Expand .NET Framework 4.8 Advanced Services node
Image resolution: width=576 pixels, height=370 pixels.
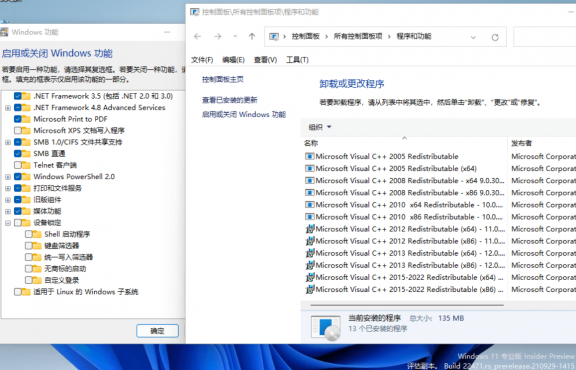click(8, 108)
